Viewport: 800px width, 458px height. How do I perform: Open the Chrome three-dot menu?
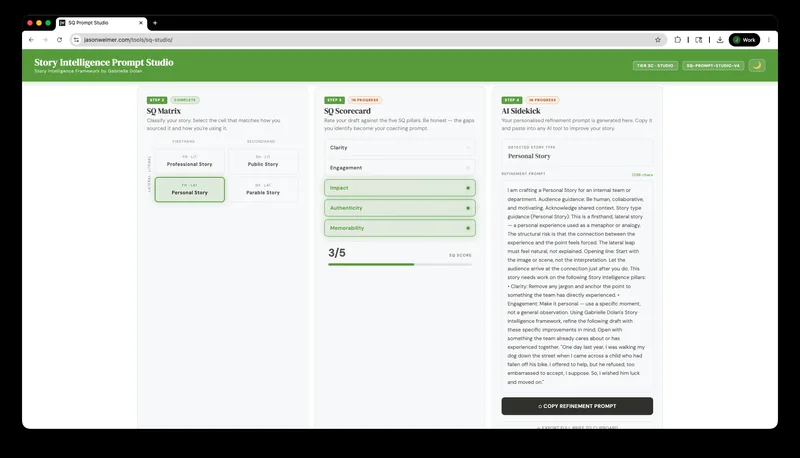[x=768, y=40]
